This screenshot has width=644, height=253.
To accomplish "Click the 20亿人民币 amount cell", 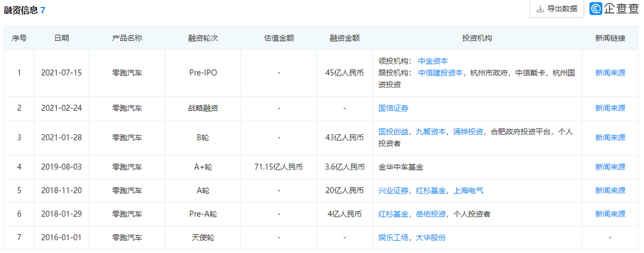I will point(345,191).
